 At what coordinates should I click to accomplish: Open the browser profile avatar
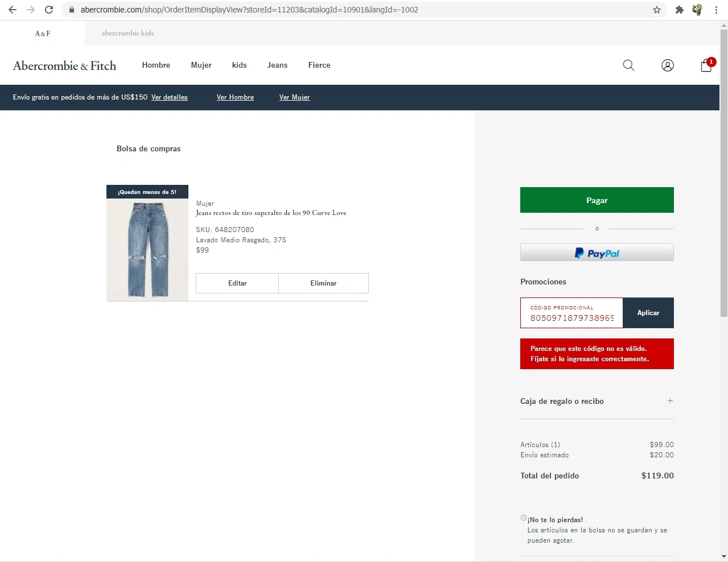(x=697, y=10)
